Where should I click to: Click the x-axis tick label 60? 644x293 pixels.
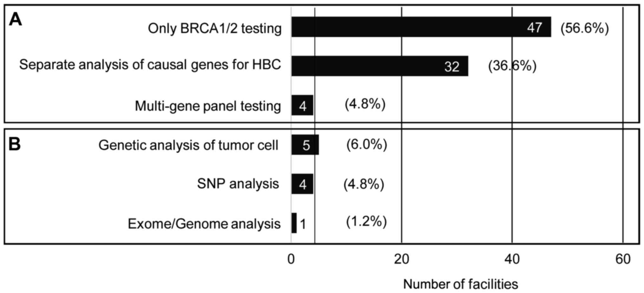point(623,259)
